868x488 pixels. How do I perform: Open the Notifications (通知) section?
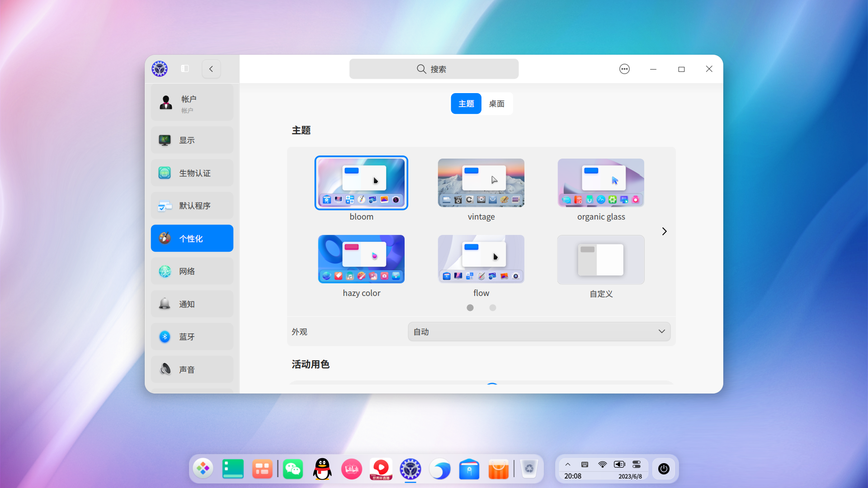pyautogui.click(x=192, y=304)
